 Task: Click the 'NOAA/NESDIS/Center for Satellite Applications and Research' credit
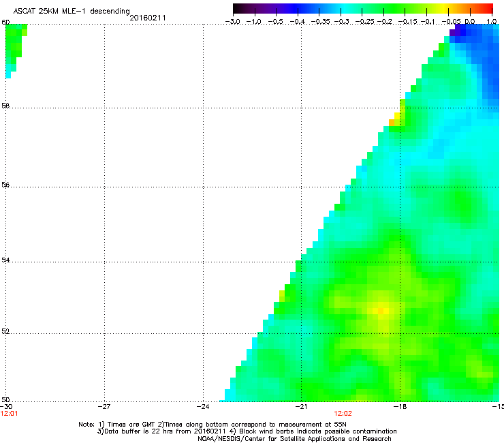(x=294, y=439)
